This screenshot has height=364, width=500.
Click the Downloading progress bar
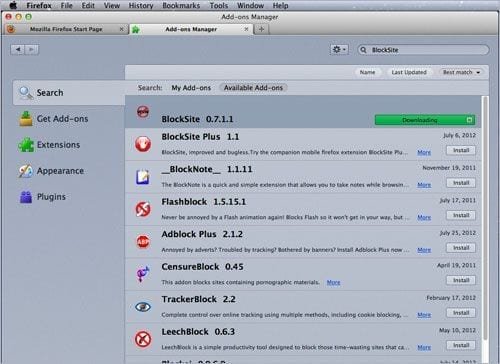click(425, 120)
